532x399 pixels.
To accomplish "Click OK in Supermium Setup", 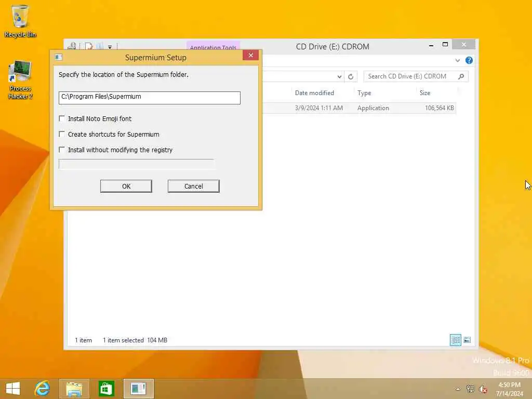I will 126,187.
